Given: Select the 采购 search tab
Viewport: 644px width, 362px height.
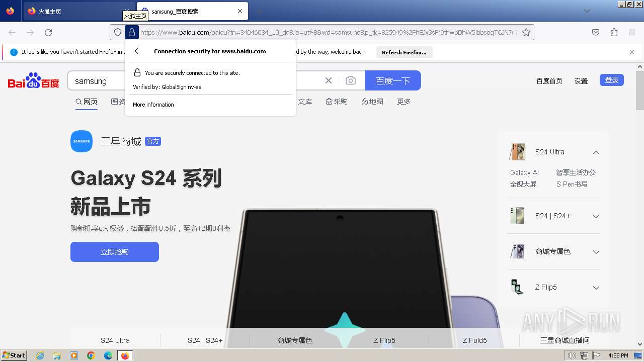Looking at the screenshot, I should 336,102.
